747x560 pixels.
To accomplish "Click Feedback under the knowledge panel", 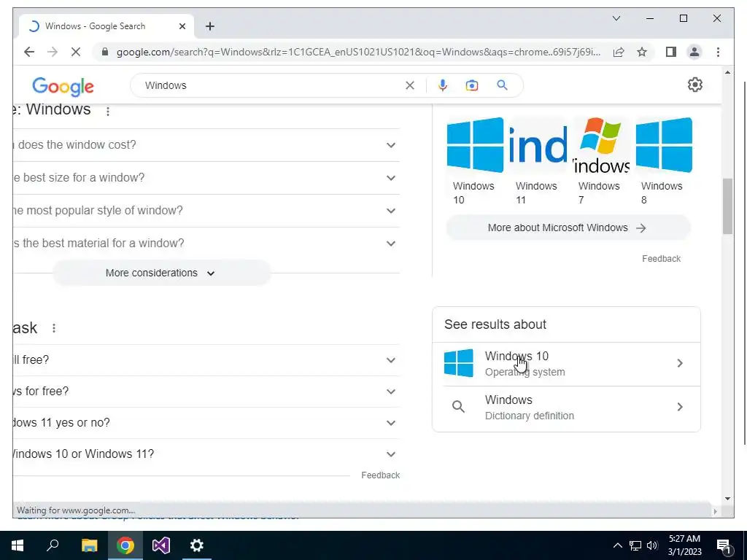I will point(661,259).
